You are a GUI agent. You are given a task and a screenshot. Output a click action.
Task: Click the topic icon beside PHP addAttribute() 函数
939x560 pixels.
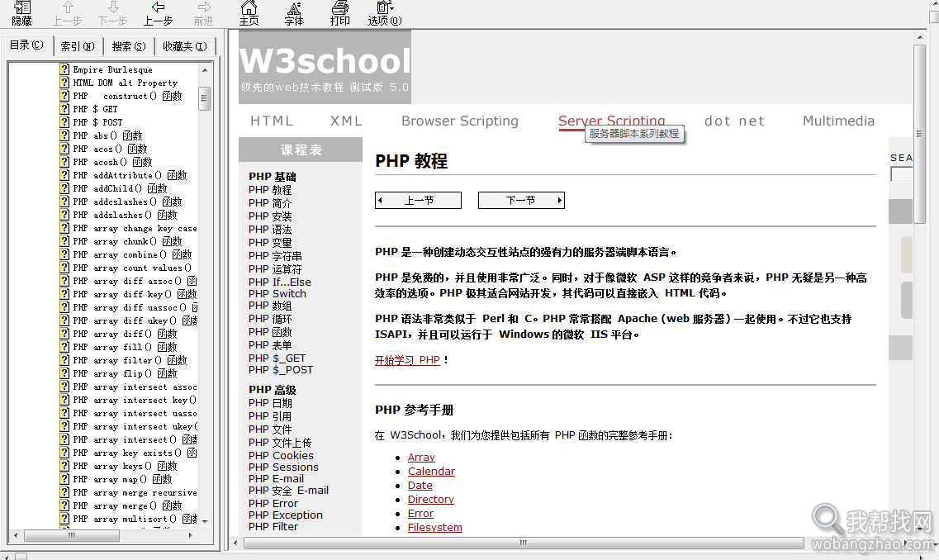coord(64,175)
